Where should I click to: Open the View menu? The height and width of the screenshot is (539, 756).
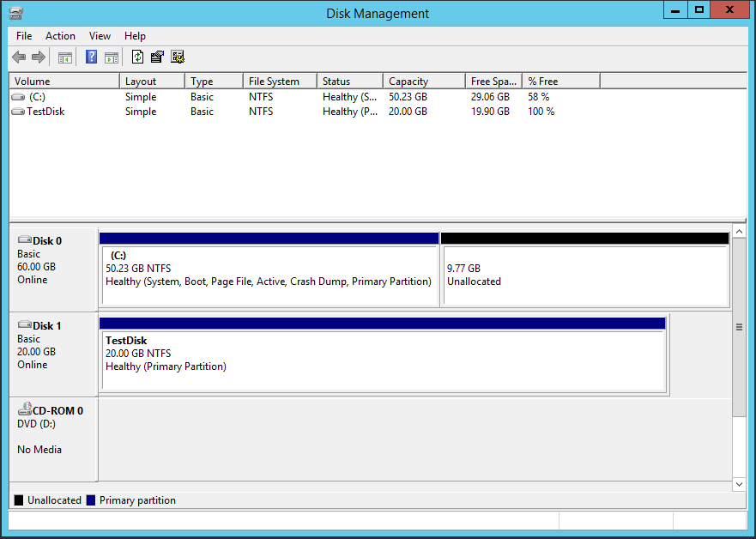point(100,36)
